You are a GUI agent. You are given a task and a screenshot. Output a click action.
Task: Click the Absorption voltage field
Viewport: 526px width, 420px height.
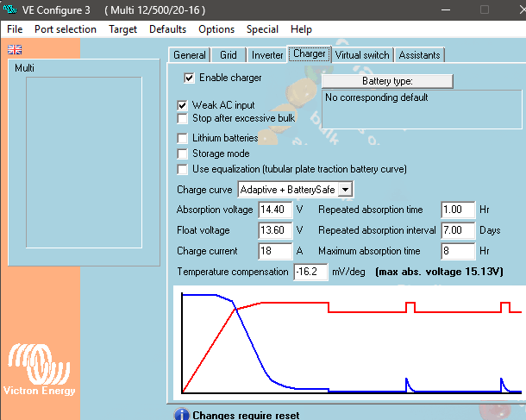pyautogui.click(x=275, y=210)
